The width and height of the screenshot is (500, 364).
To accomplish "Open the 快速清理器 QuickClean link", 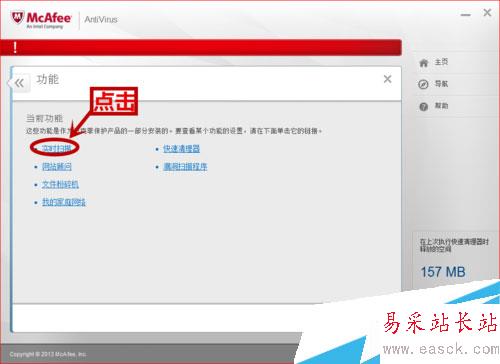I will point(181,149).
